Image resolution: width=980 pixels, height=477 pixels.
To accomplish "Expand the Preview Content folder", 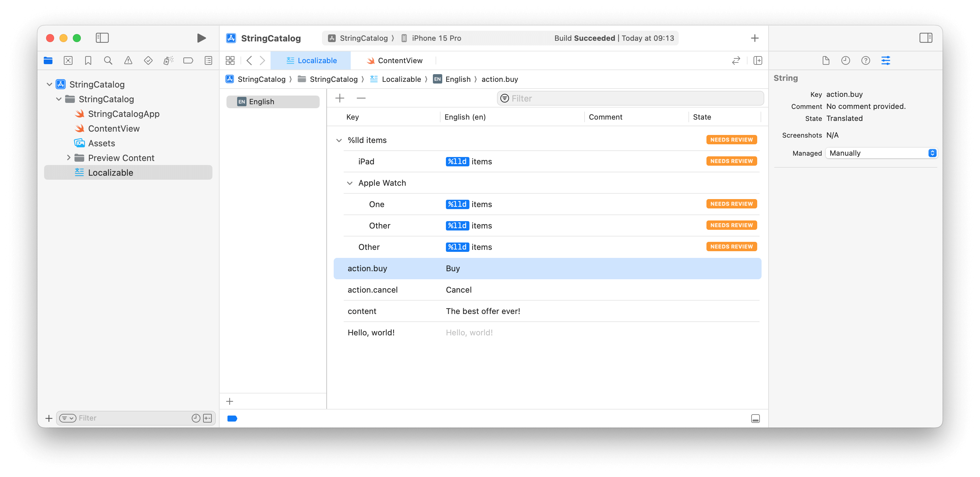I will pos(68,158).
